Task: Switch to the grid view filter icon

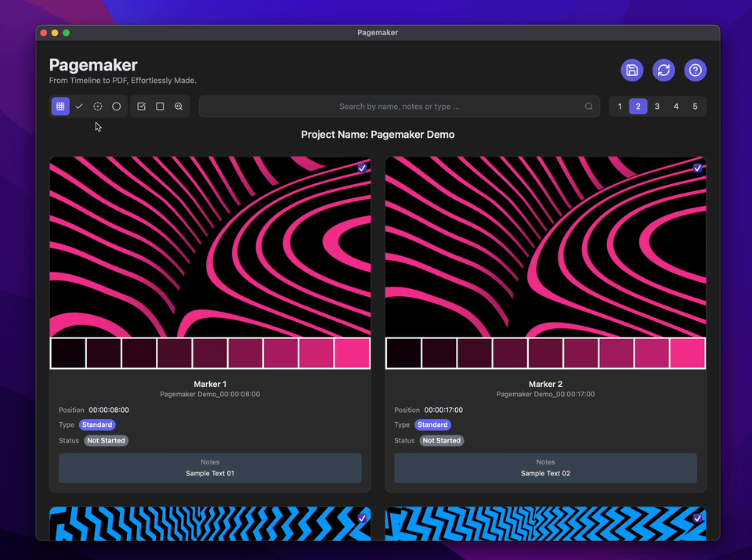Action: 60,107
